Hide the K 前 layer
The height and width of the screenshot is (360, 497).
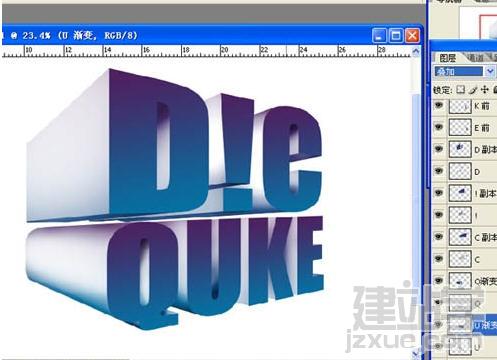click(439, 105)
